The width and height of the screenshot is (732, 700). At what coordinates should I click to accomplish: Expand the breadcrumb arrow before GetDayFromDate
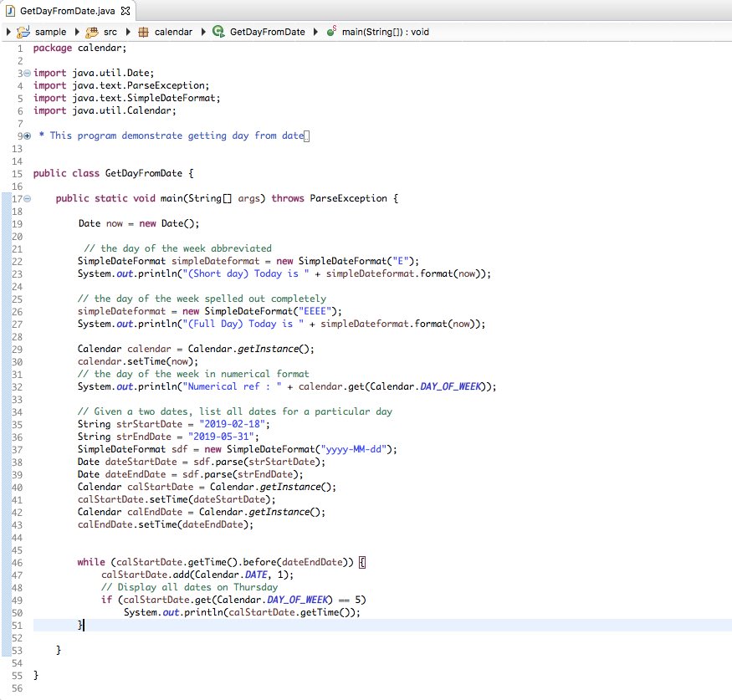[x=203, y=32]
